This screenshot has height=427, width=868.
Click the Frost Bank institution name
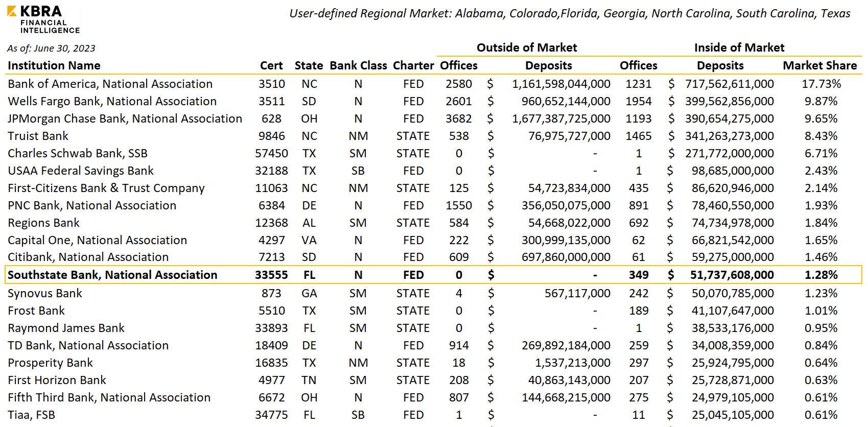pos(36,311)
